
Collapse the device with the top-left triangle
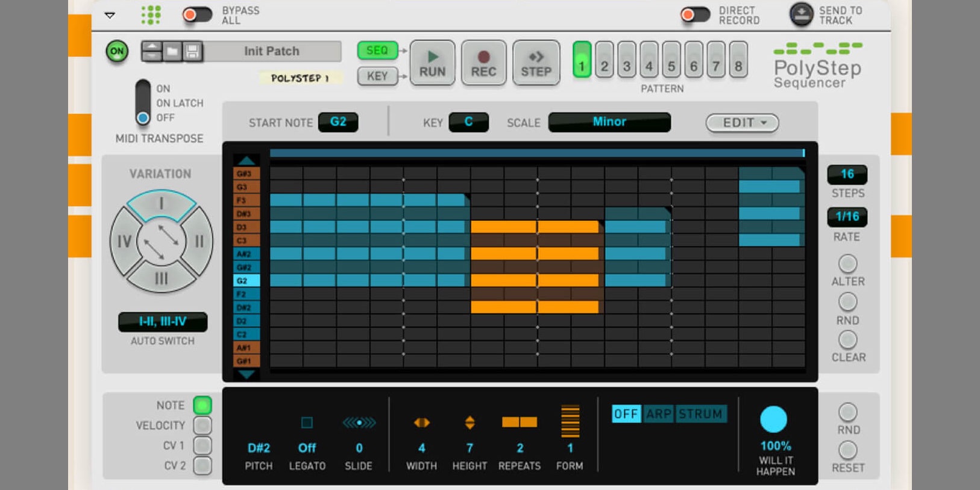click(x=110, y=15)
